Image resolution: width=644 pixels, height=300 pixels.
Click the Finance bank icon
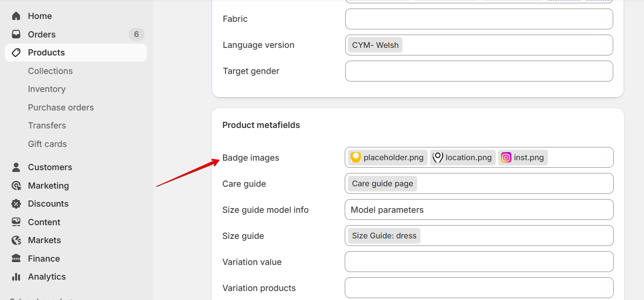[x=16, y=259]
